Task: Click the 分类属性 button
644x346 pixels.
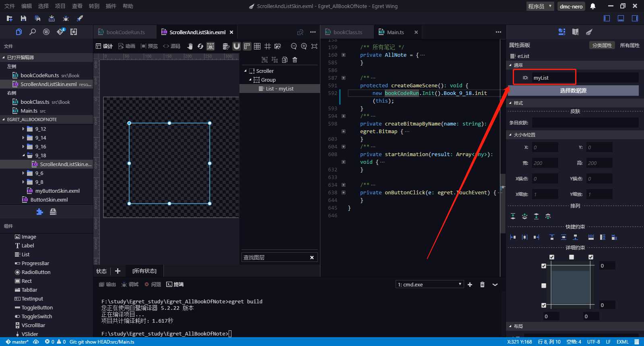Action: 602,45
